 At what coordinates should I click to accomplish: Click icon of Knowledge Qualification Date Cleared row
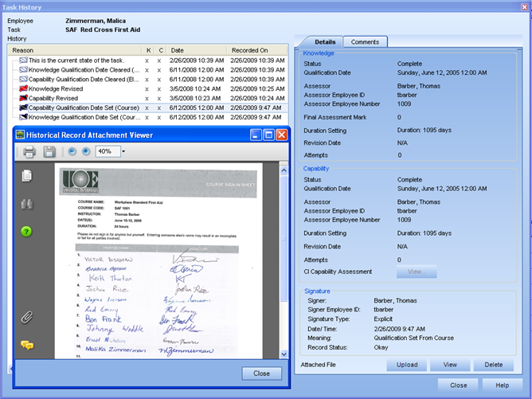click(x=23, y=70)
